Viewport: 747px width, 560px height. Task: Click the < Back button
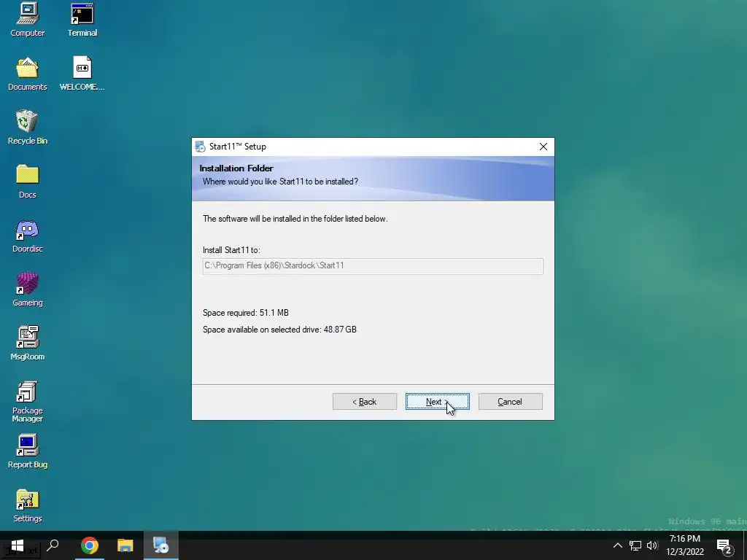pyautogui.click(x=365, y=402)
